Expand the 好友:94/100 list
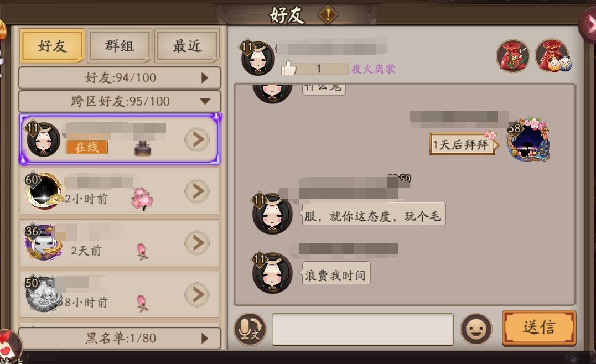The height and width of the screenshot is (364, 596). coord(120,78)
